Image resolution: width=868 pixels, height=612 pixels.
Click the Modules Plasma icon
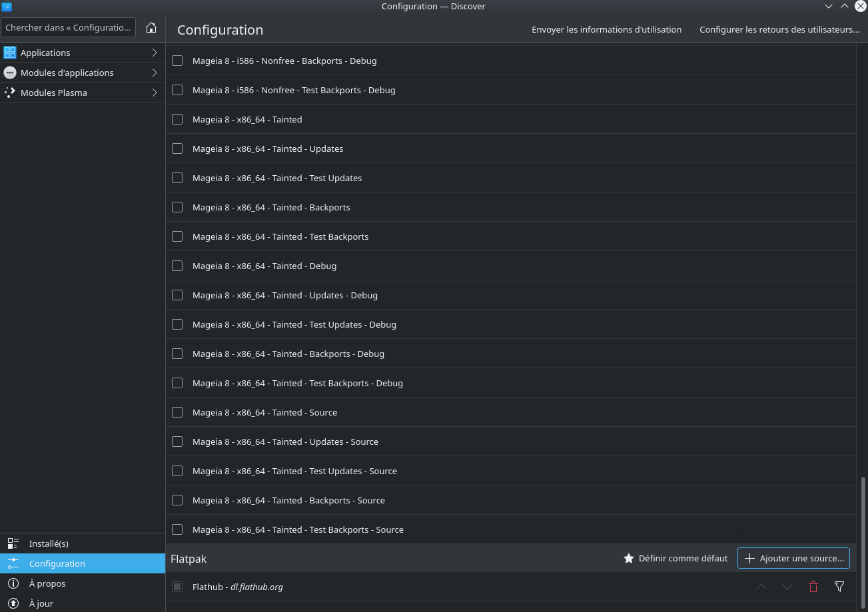tap(10, 93)
